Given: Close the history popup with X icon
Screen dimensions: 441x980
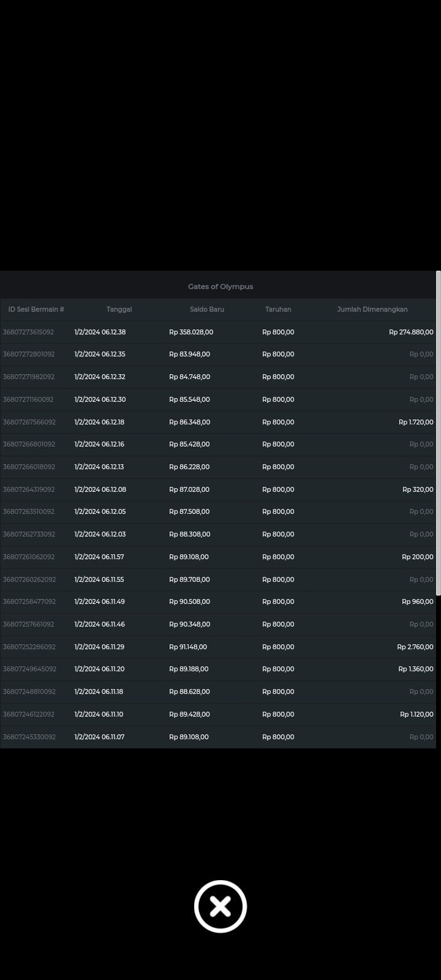Looking at the screenshot, I should click(x=221, y=907).
